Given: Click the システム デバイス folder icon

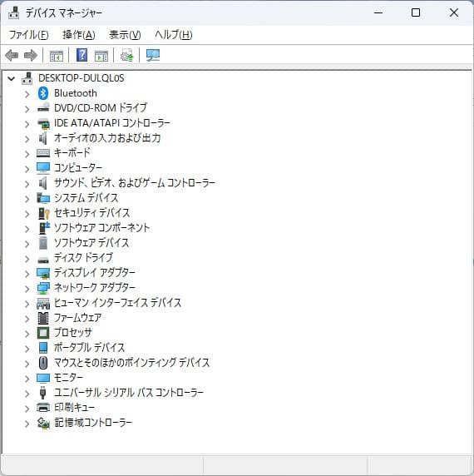Looking at the screenshot, I should pos(43,198).
